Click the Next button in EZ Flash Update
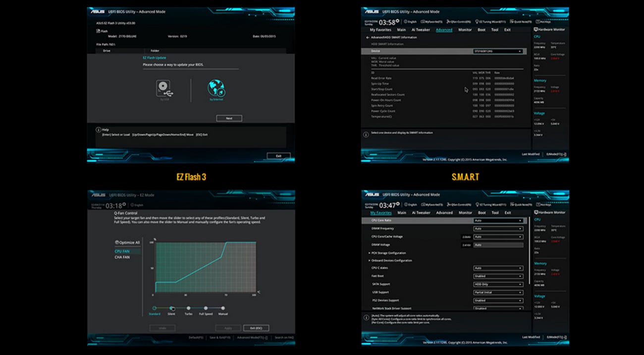Screen dimensions: 644x355 (229, 118)
